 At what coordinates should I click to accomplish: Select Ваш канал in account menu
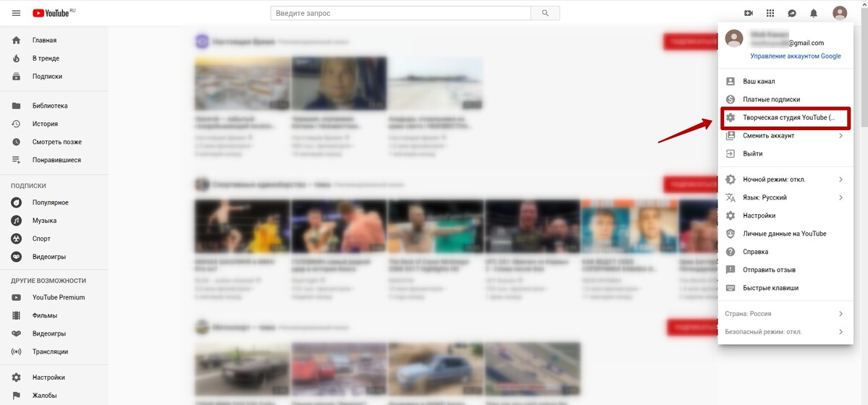point(785,81)
